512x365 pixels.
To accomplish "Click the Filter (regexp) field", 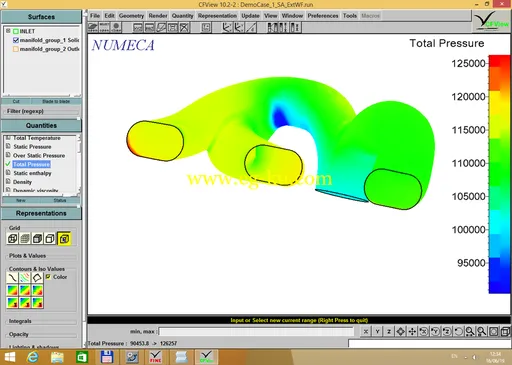I will click(x=41, y=111).
